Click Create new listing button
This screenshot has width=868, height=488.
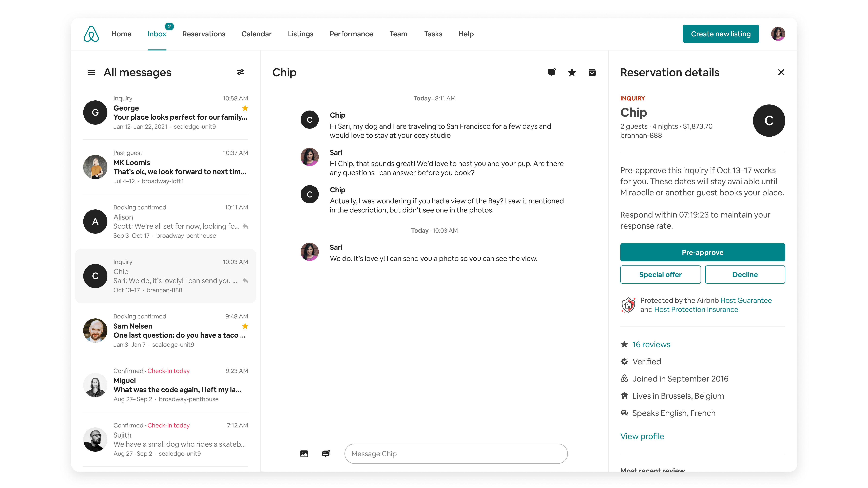pos(721,34)
